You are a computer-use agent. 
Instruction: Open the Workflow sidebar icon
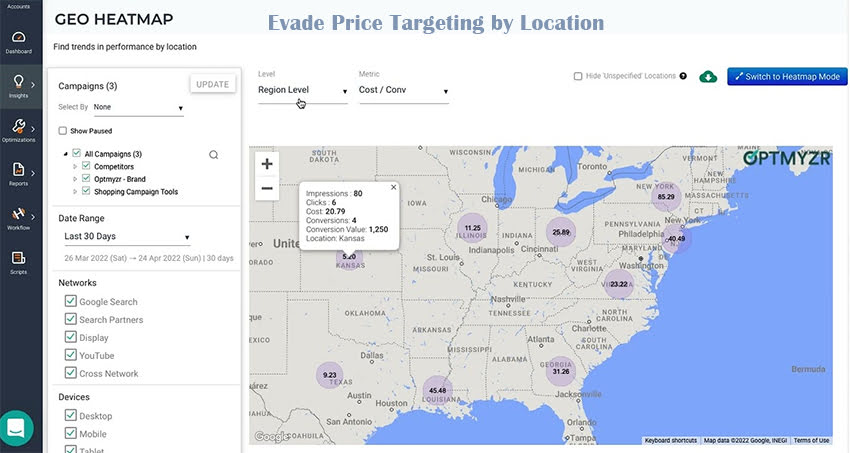pos(18,213)
